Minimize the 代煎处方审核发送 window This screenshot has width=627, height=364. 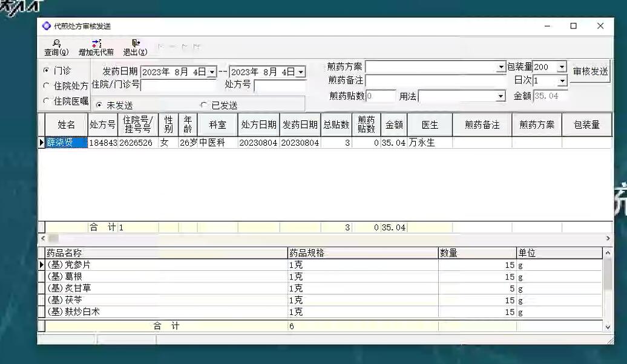point(548,26)
